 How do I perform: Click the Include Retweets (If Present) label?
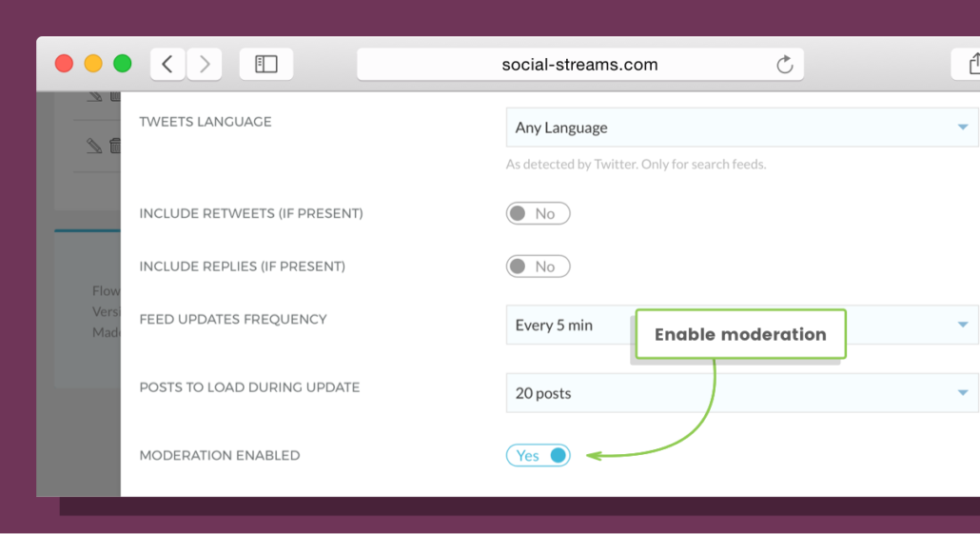tap(250, 213)
